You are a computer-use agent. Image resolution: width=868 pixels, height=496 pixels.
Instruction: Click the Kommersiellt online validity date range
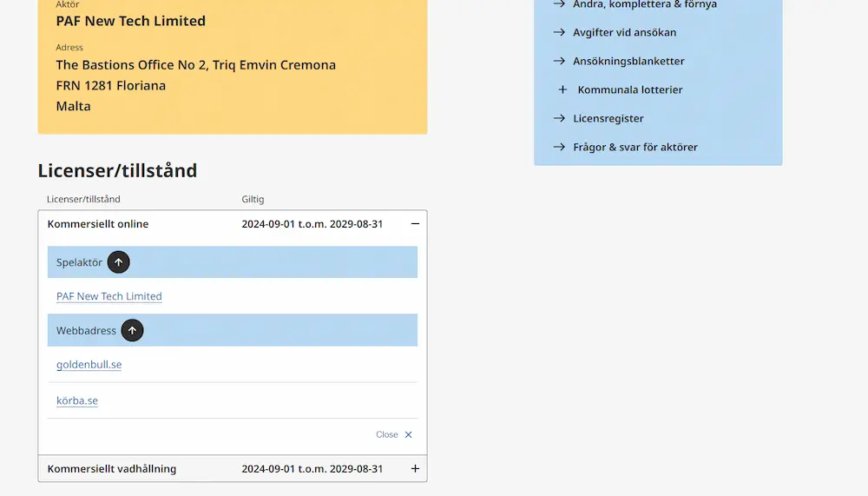[x=312, y=224]
